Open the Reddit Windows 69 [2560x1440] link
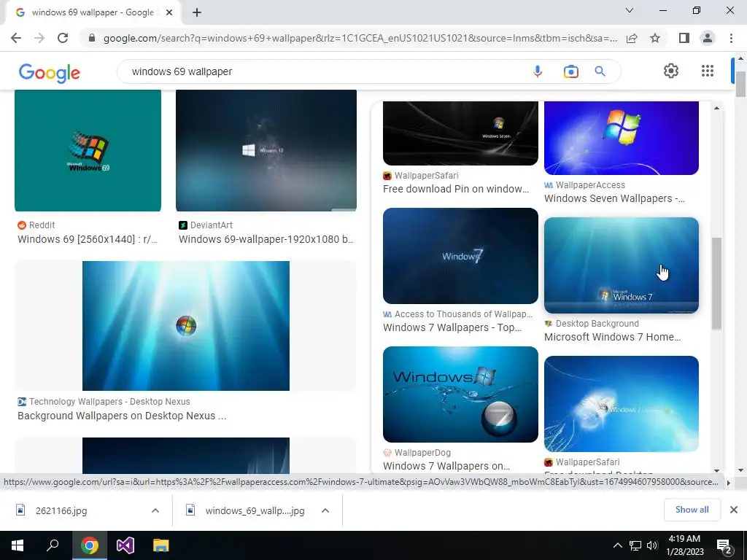Image resolution: width=747 pixels, height=560 pixels. [x=88, y=239]
